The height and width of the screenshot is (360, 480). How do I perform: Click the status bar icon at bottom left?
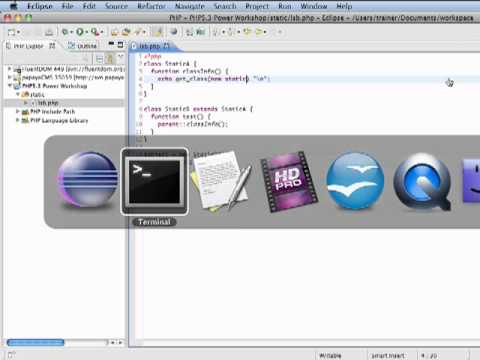pos(11,355)
